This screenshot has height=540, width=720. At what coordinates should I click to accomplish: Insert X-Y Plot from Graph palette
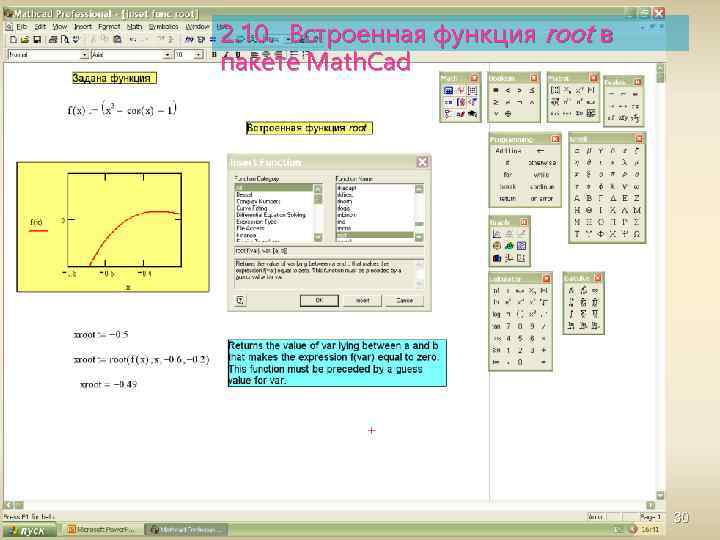click(497, 234)
